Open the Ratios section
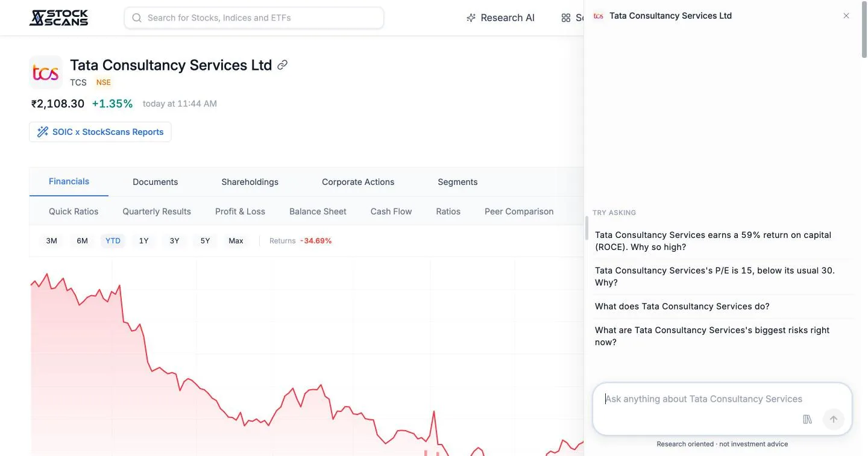Viewport: 868px width, 456px height. 448,211
